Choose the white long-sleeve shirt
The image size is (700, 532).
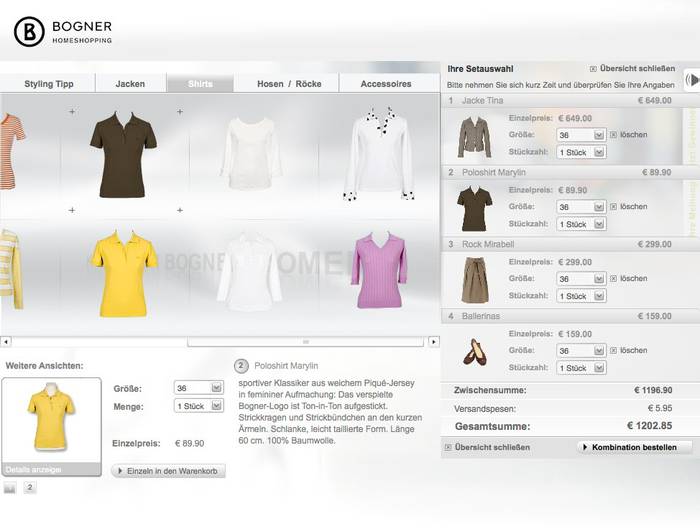251,153
